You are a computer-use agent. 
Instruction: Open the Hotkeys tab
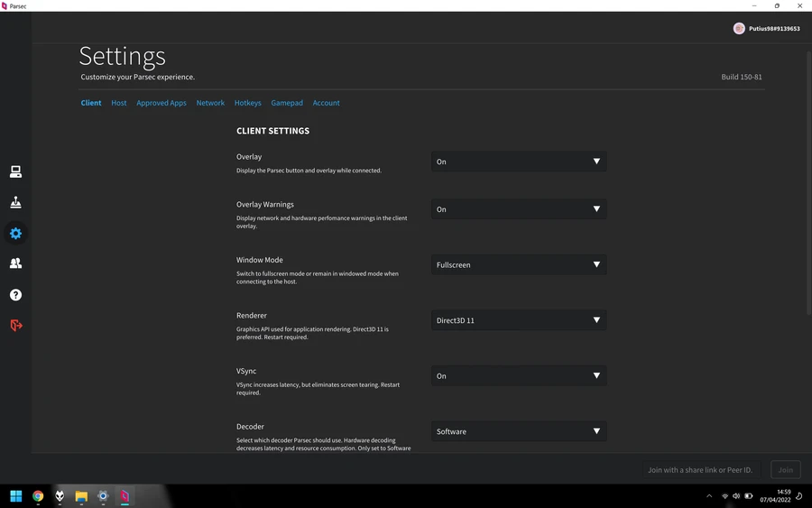(x=247, y=103)
